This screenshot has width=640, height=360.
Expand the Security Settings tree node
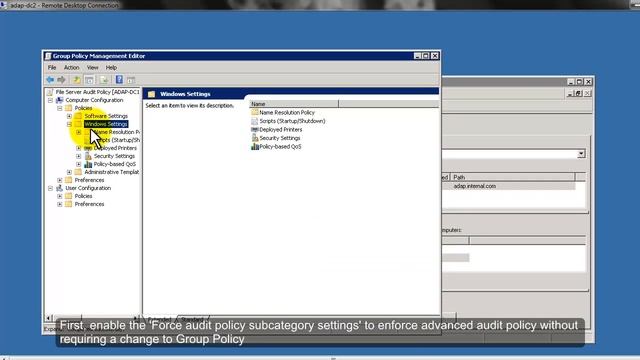(x=79, y=156)
